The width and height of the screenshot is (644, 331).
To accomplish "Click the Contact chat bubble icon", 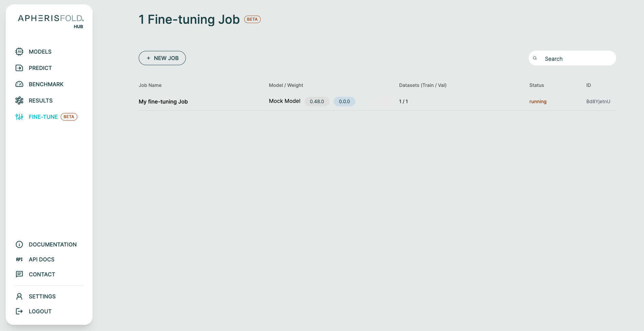I will 19,274.
